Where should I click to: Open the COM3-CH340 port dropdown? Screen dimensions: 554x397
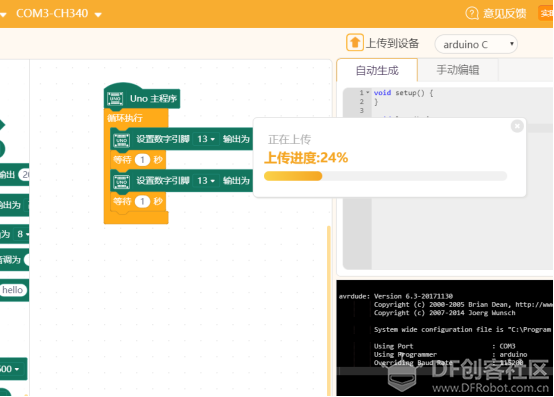(59, 14)
